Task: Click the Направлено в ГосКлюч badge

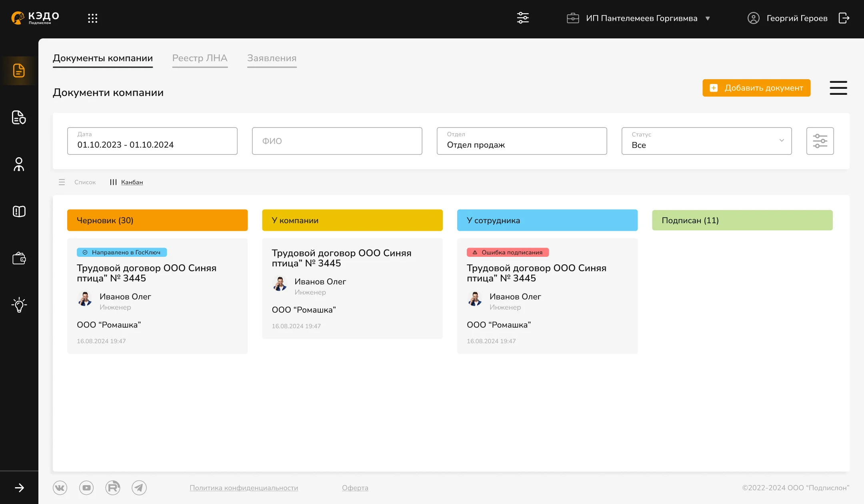Action: 122,252
